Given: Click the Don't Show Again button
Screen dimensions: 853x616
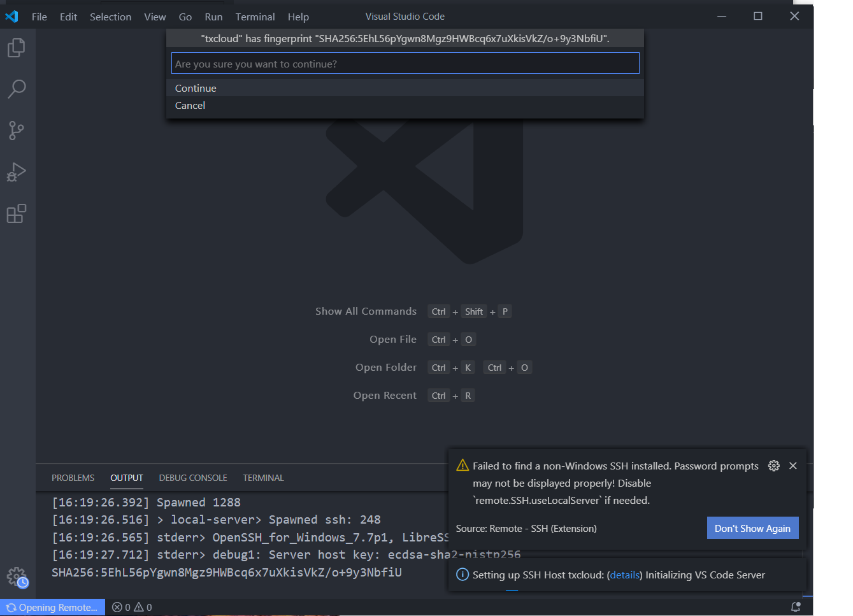Looking at the screenshot, I should pyautogui.click(x=752, y=528).
